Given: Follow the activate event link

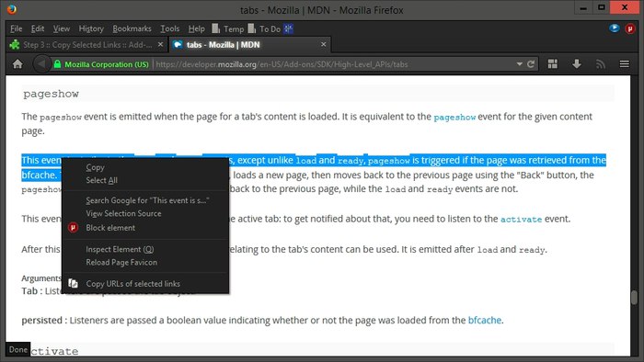Looking at the screenshot, I should [x=521, y=220].
